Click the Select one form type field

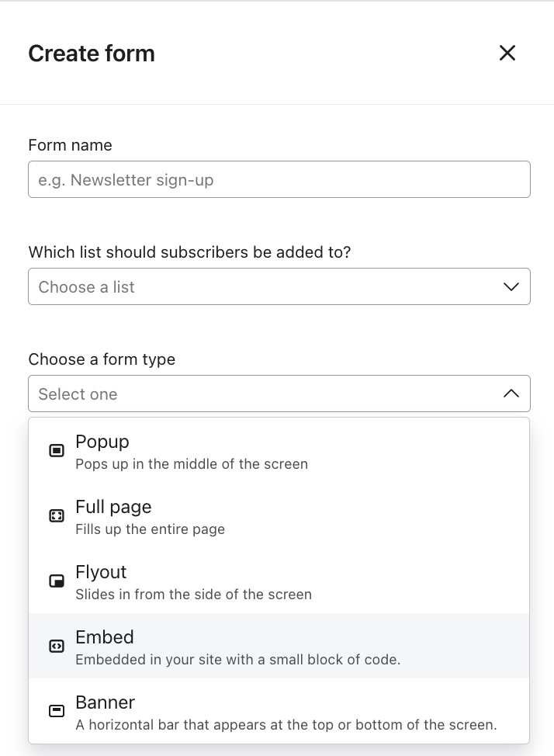(264, 394)
